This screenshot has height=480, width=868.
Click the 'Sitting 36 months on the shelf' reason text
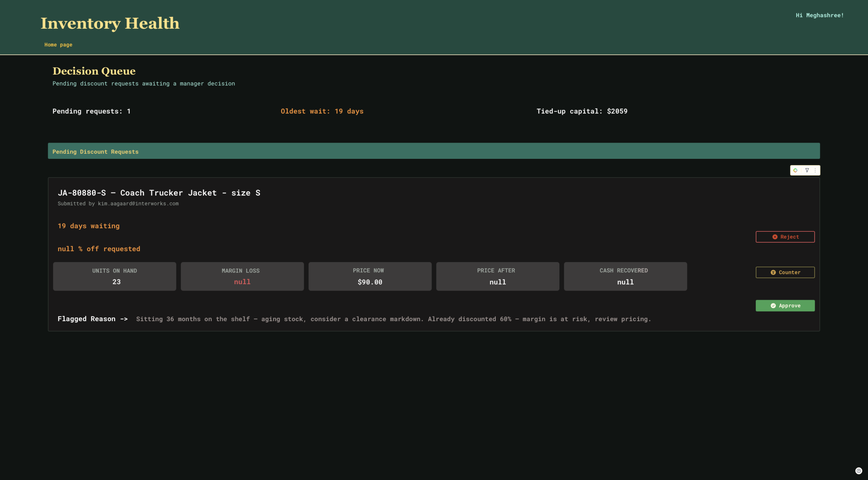(x=393, y=319)
